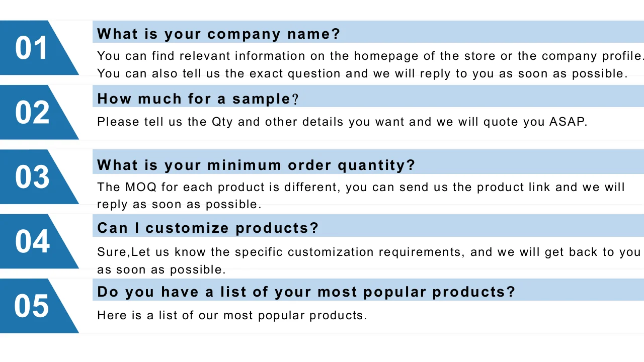Click 'reply as soon as possible.' text line
The width and height of the screenshot is (644, 362).
coord(180,205)
